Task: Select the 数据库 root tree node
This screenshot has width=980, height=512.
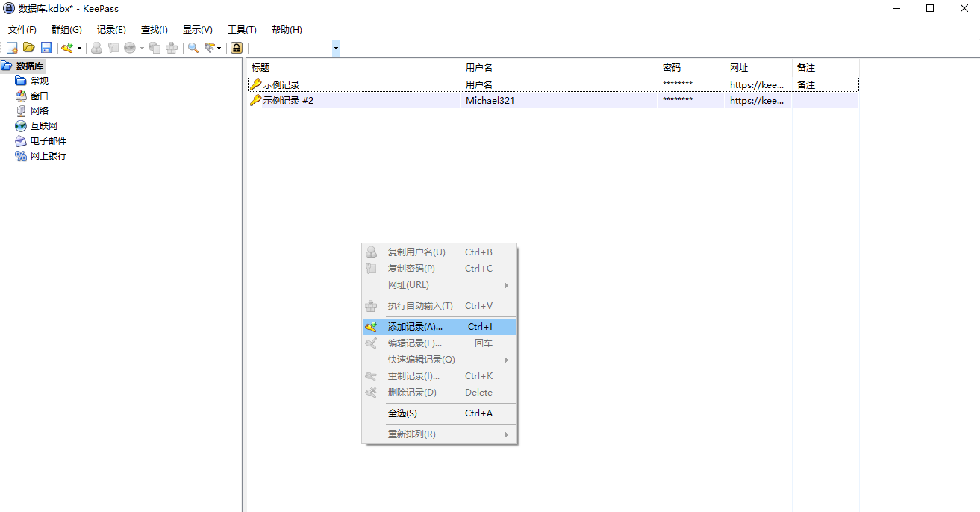Action: point(30,66)
